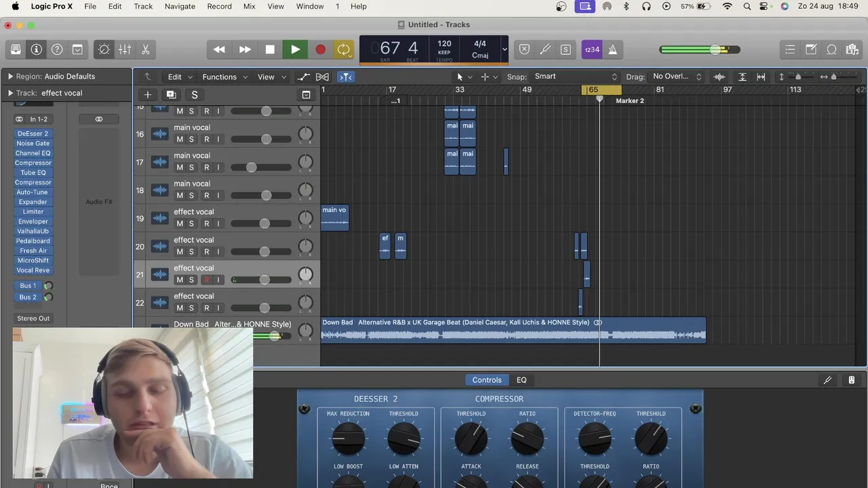Toggle the 1234 count-in button
The width and height of the screenshot is (868, 488).
point(592,49)
